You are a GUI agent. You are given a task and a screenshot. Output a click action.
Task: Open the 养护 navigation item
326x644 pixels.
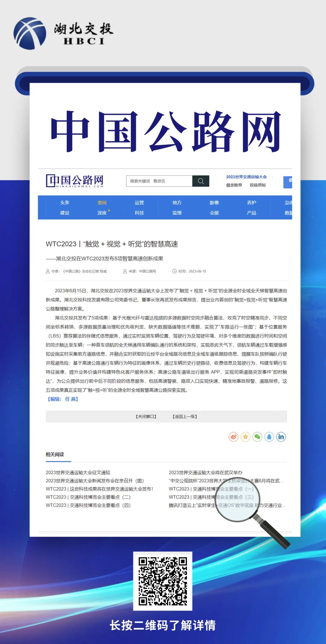(x=252, y=203)
